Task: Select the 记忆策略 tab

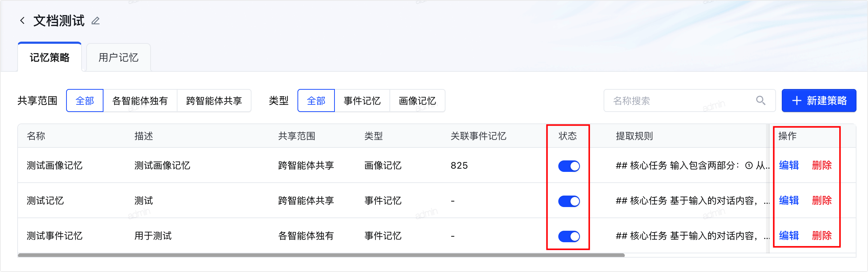Action: click(x=50, y=57)
